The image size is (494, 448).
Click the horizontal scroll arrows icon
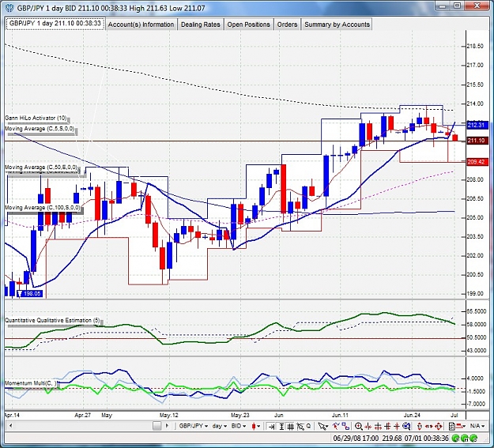(x=428, y=427)
